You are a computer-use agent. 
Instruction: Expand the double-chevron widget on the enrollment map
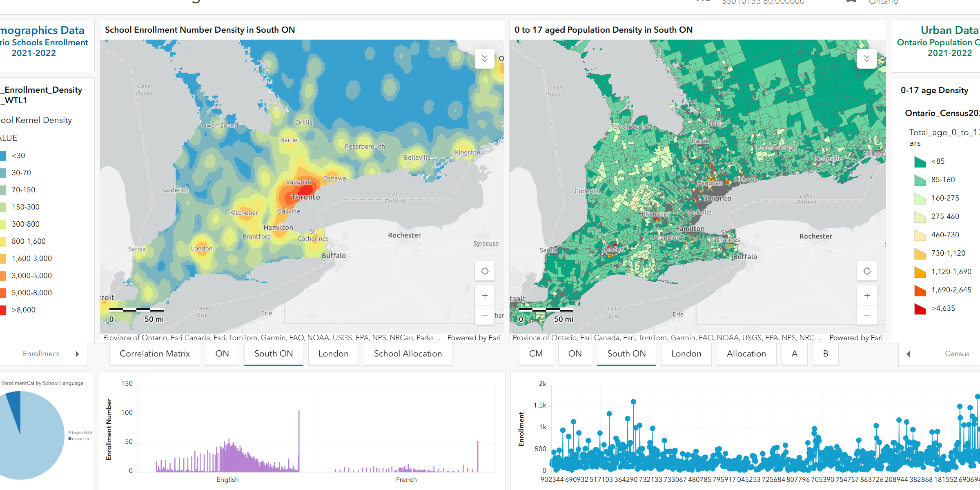point(485,59)
